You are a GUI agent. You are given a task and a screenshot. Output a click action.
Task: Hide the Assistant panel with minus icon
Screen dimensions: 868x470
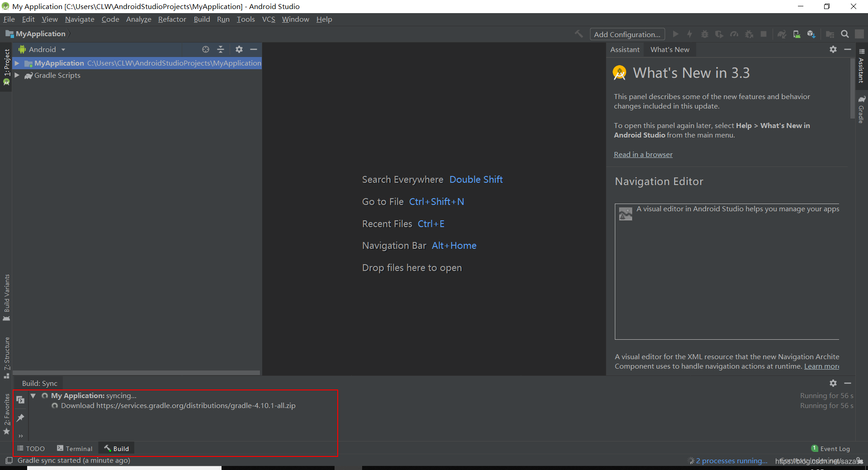[848, 49]
